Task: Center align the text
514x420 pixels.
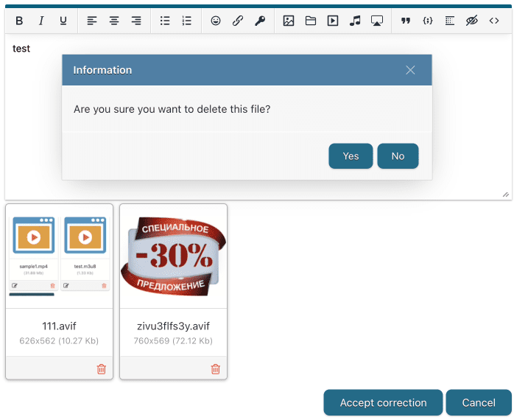Action: (x=114, y=21)
